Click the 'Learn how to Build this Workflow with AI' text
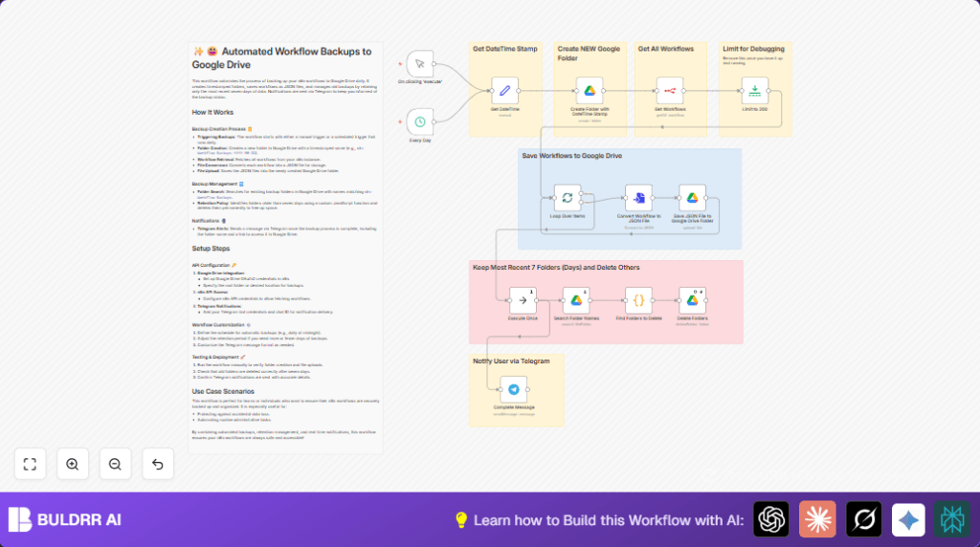The image size is (980, 547). (x=609, y=520)
